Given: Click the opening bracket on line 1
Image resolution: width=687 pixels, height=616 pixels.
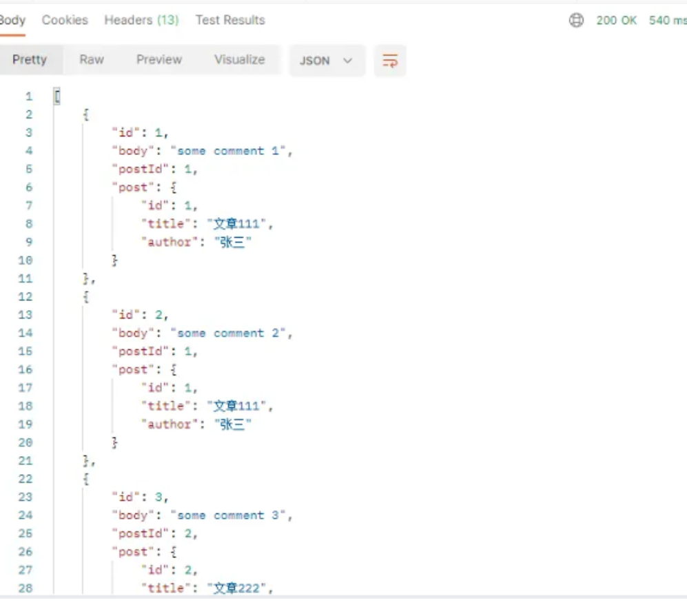Looking at the screenshot, I should coord(57,96).
